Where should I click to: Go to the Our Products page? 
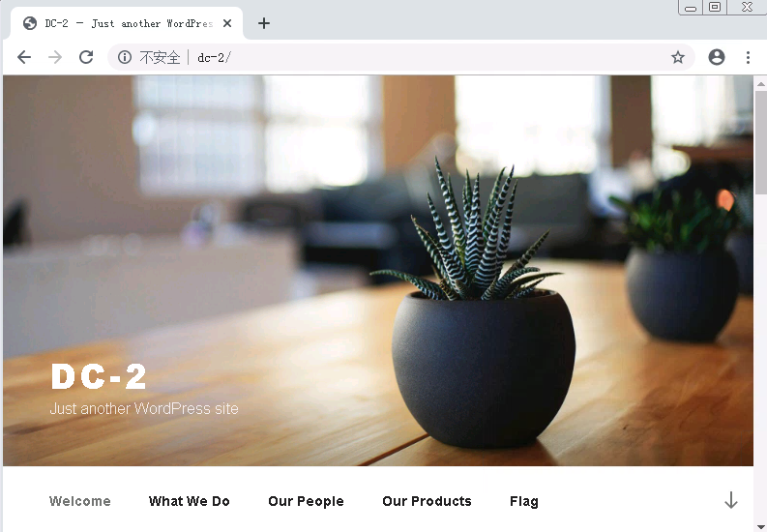pyautogui.click(x=427, y=501)
